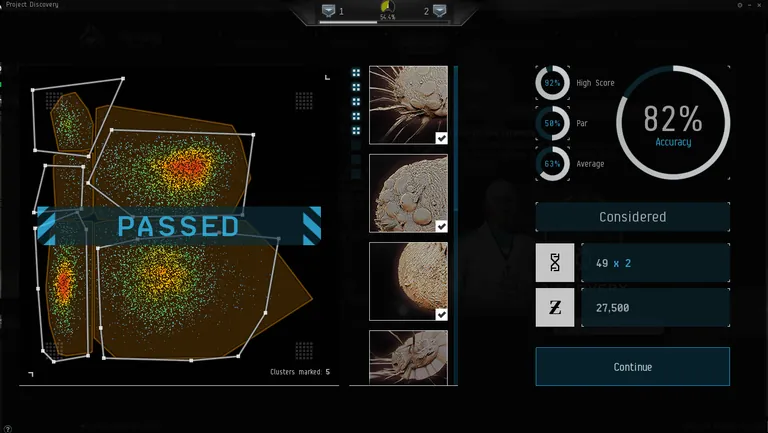The height and width of the screenshot is (433, 768).
Task: Click the yellow-green analysis level emblem
Action: tap(387, 7)
